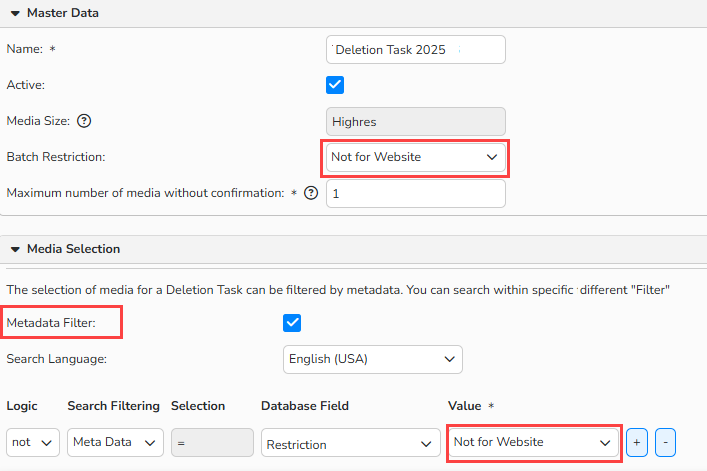707x471 pixels.
Task: Collapse the Media Selection section
Action: (x=15, y=249)
